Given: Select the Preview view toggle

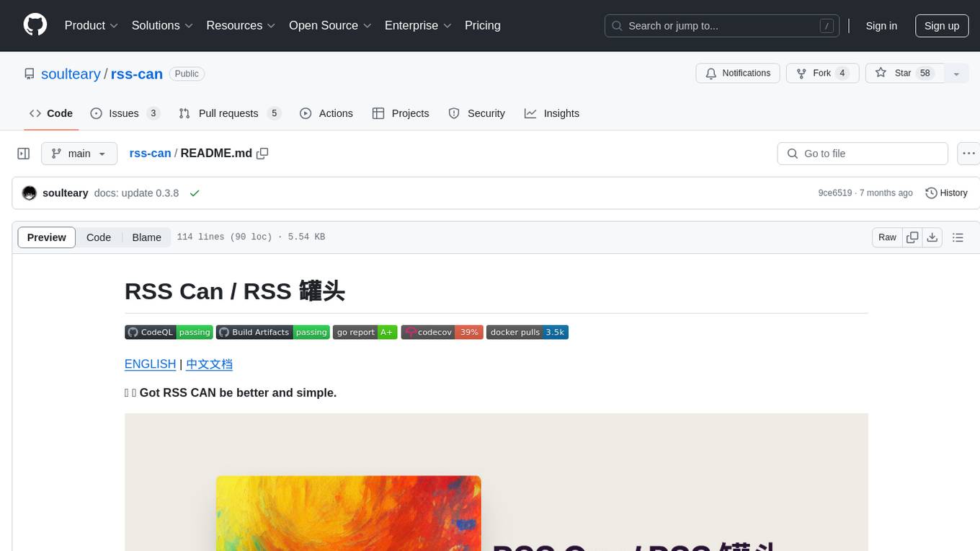Looking at the screenshot, I should [47, 237].
